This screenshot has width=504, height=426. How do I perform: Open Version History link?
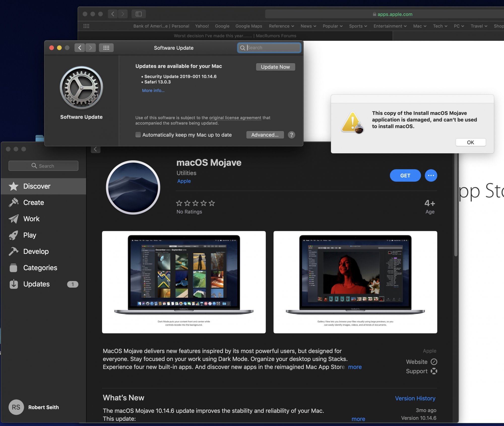(415, 398)
